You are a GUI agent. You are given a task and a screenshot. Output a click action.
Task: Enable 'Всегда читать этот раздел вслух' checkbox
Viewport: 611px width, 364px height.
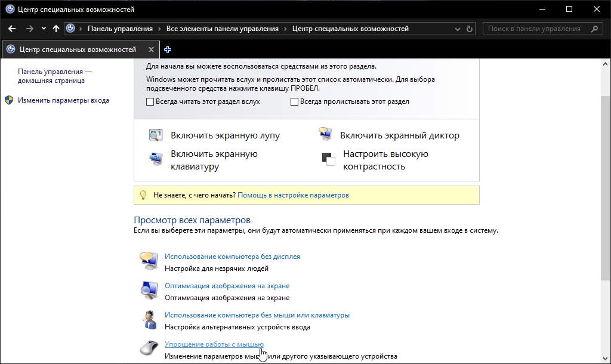[x=150, y=101]
